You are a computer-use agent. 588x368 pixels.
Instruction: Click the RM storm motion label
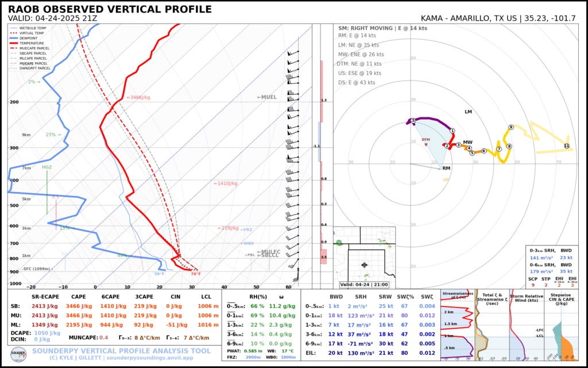[446, 168]
